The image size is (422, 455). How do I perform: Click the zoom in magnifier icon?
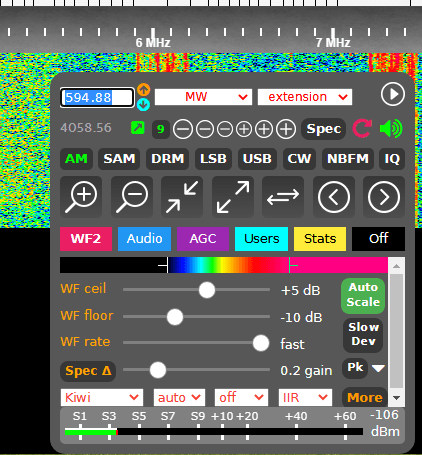(81, 197)
